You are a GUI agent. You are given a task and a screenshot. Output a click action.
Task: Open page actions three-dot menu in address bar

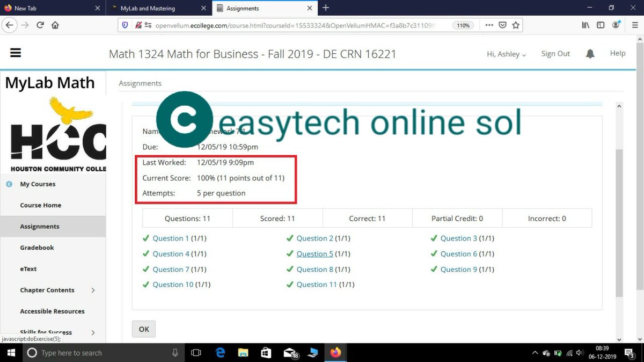pos(489,25)
